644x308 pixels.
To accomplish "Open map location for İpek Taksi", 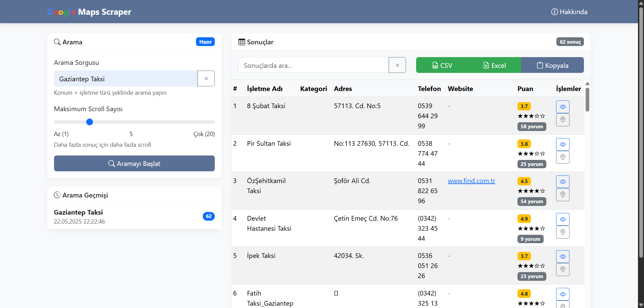I will click(562, 269).
